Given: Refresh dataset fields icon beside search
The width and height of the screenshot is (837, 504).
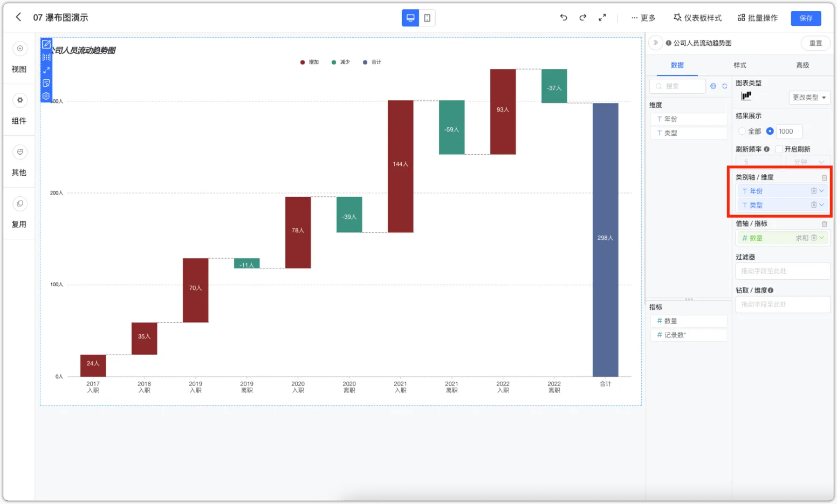Looking at the screenshot, I should (x=725, y=86).
